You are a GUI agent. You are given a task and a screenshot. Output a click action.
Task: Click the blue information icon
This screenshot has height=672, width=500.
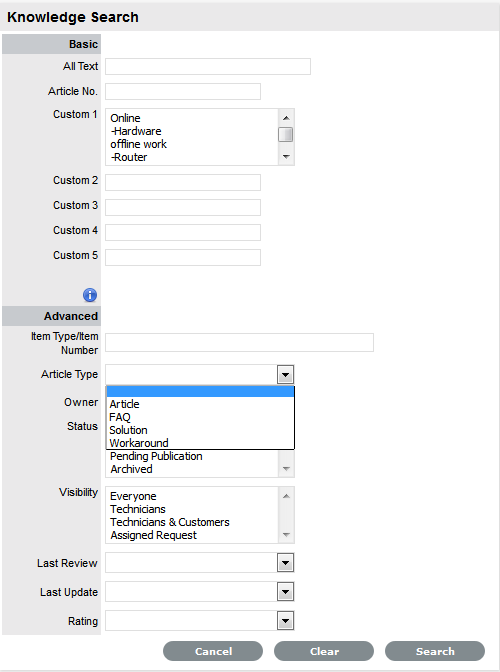[90, 295]
